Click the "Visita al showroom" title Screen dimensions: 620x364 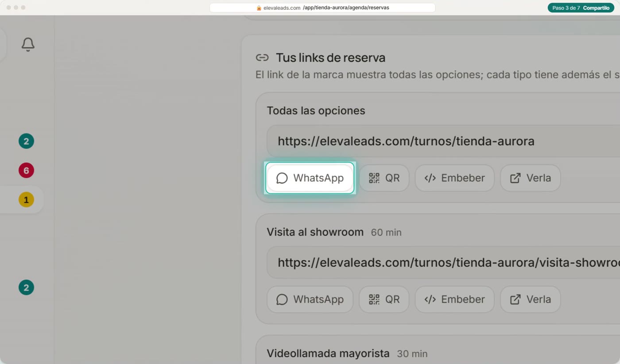(x=315, y=232)
